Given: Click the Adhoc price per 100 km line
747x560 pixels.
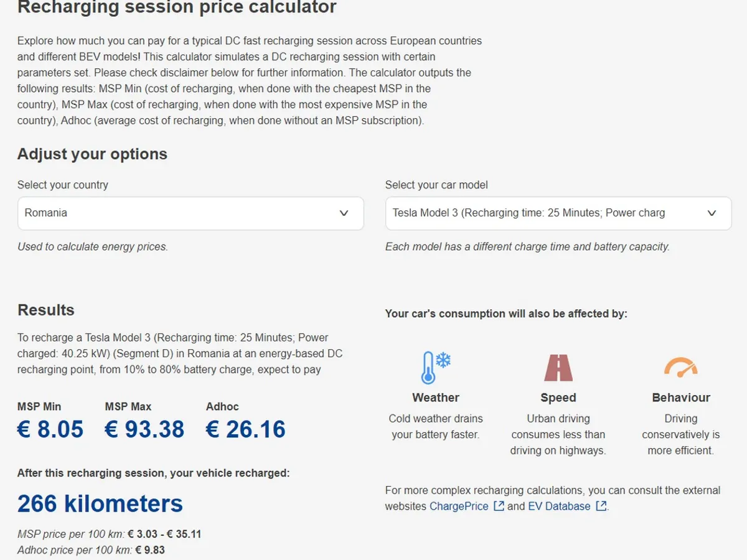Looking at the screenshot, I should (91, 550).
